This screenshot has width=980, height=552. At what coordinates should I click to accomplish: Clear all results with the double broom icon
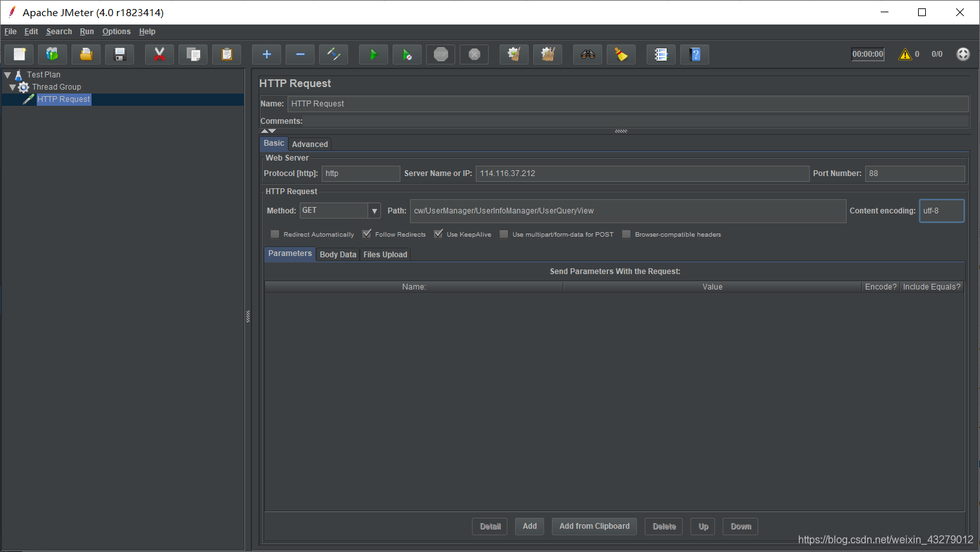pyautogui.click(x=548, y=54)
